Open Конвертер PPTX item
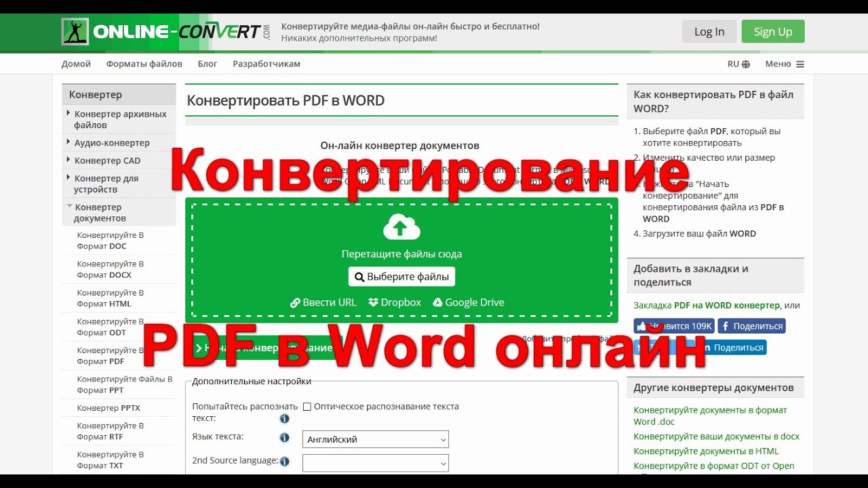This screenshot has width=868, height=488. (108, 408)
